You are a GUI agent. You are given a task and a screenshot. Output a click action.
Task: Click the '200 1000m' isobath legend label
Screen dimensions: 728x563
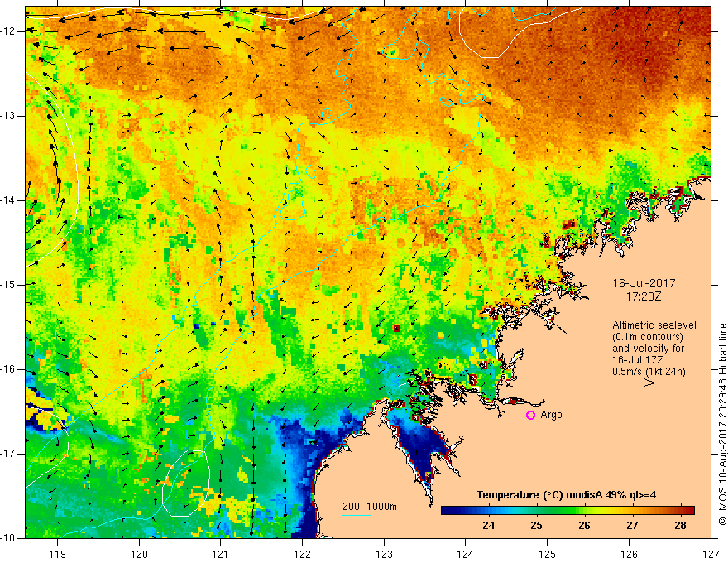(370, 507)
